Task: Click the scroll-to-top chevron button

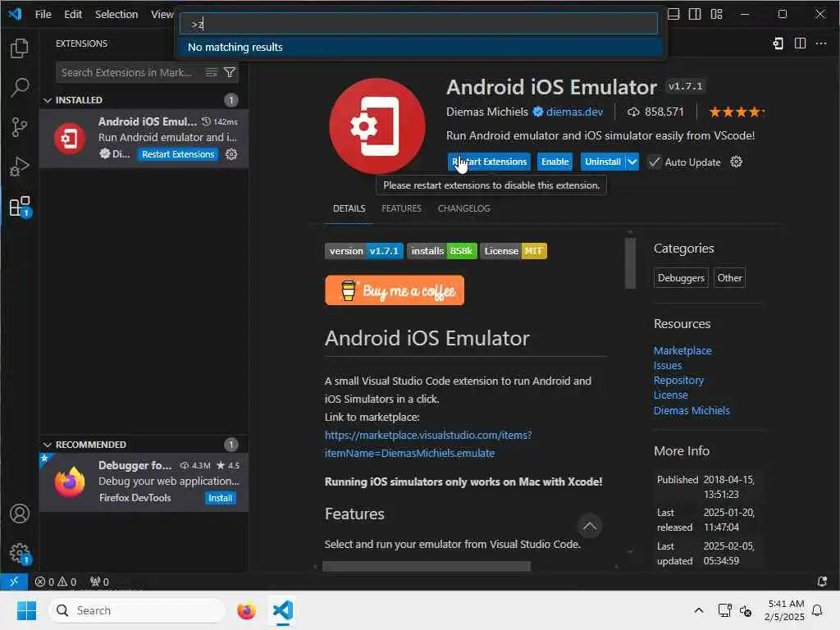Action: 589,526
